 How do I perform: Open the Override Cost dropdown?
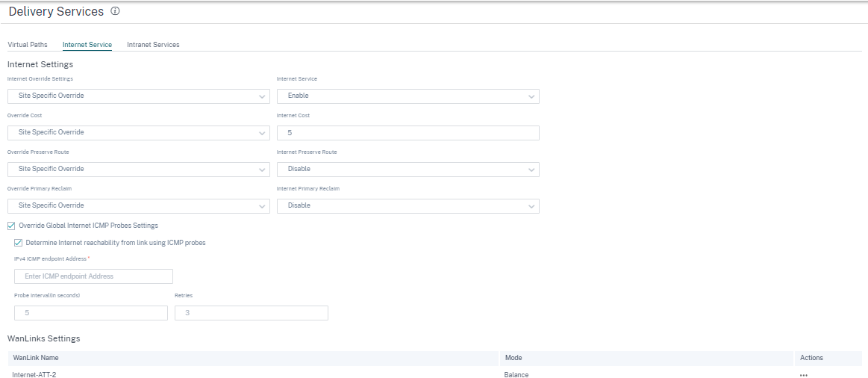pyautogui.click(x=138, y=132)
